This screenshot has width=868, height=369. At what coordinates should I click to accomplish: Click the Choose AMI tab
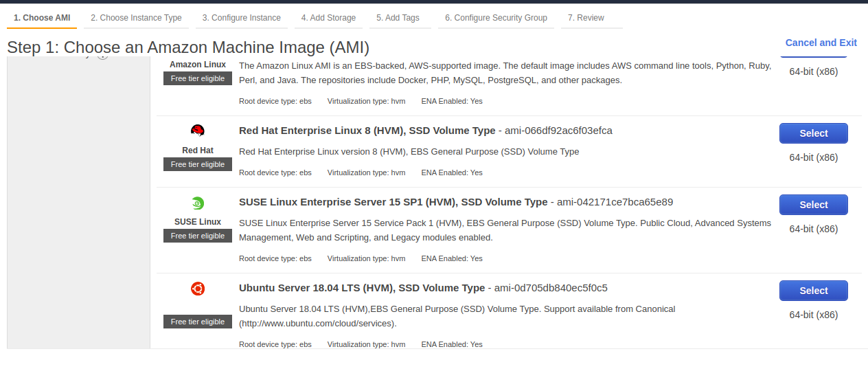pyautogui.click(x=42, y=18)
